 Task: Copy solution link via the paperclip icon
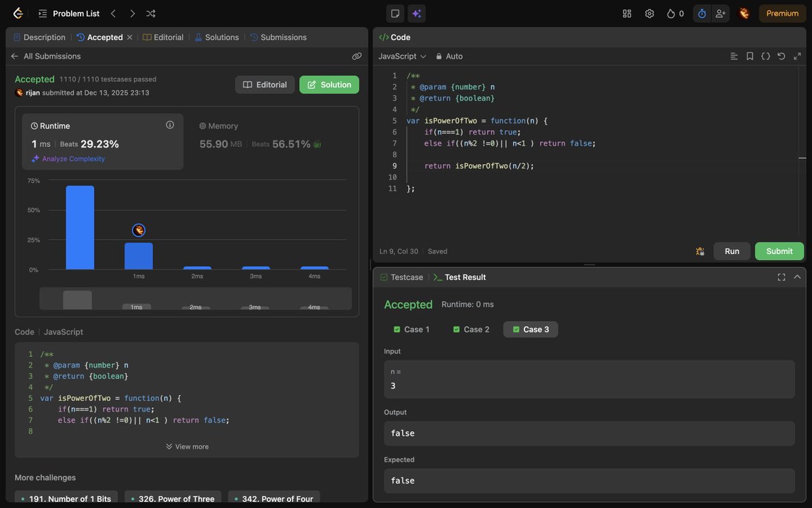coord(357,56)
